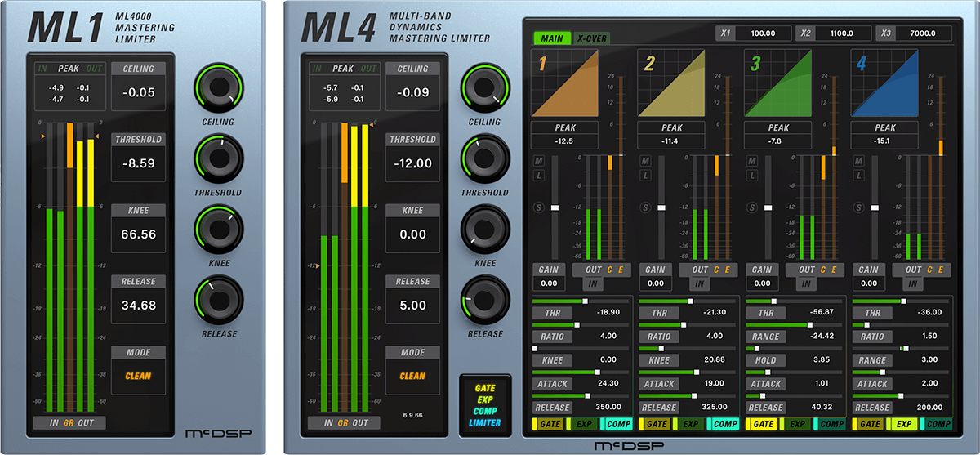Click the ML1 Threshold knob
The height and width of the screenshot is (455, 980).
coord(218,159)
